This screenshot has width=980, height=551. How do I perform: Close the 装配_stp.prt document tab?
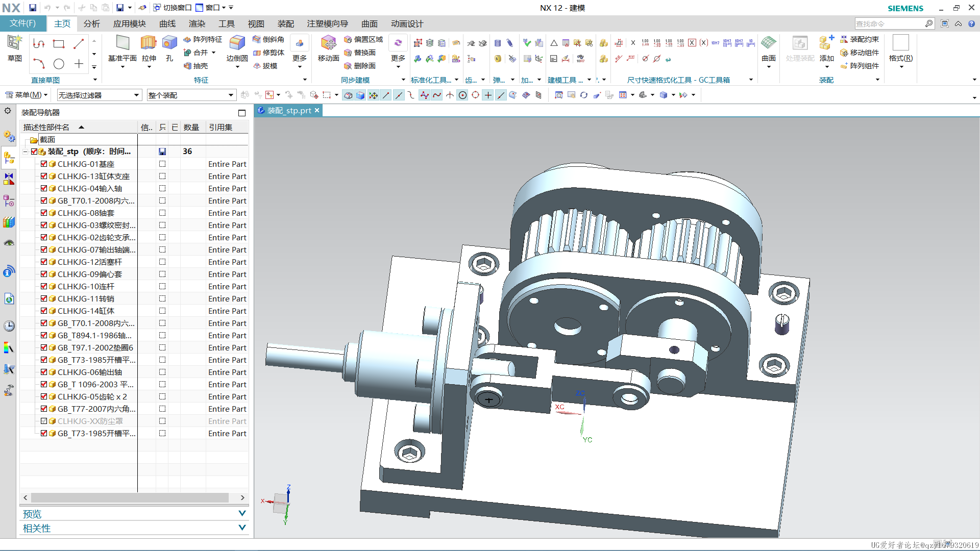(317, 110)
